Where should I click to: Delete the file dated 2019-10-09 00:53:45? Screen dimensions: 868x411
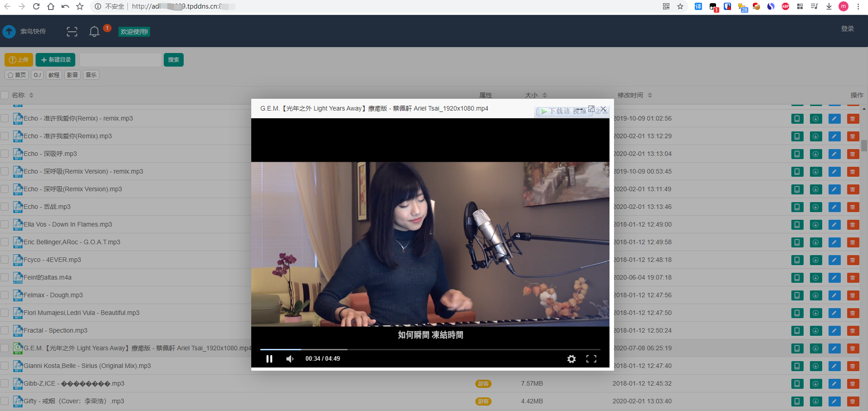pyautogui.click(x=853, y=172)
